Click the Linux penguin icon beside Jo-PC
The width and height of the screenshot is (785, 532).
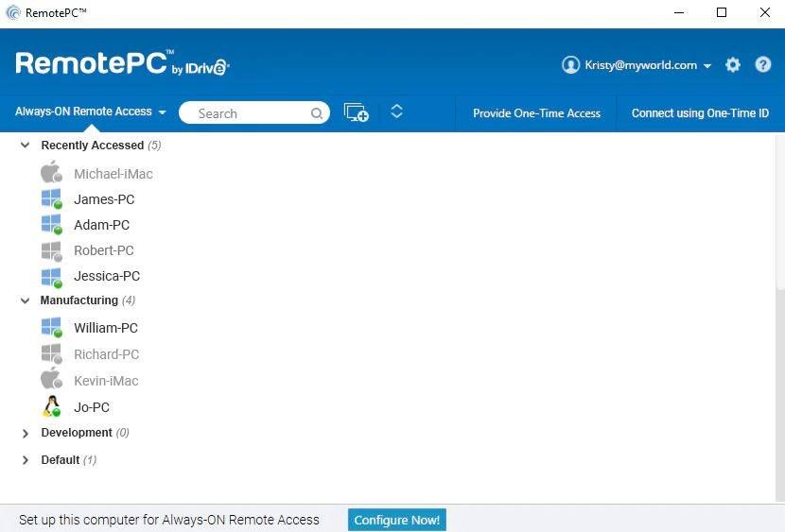52,406
